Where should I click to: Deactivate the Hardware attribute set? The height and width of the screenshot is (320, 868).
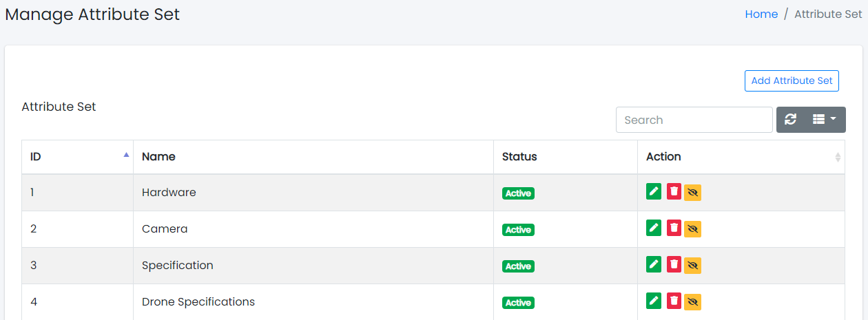pos(693,193)
